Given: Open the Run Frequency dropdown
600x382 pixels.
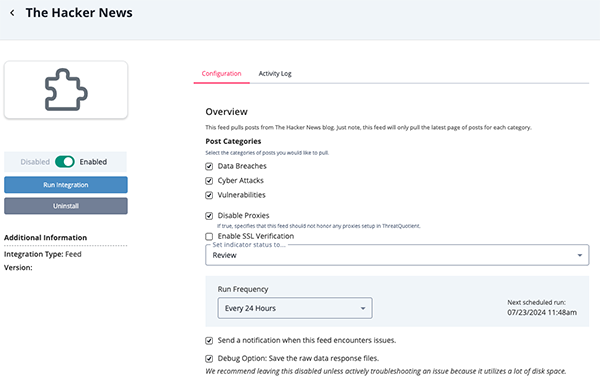Looking at the screenshot, I should tap(295, 308).
